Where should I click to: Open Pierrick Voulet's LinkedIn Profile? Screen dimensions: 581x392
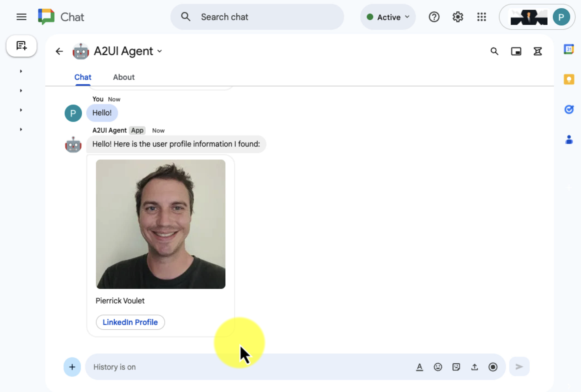130,322
